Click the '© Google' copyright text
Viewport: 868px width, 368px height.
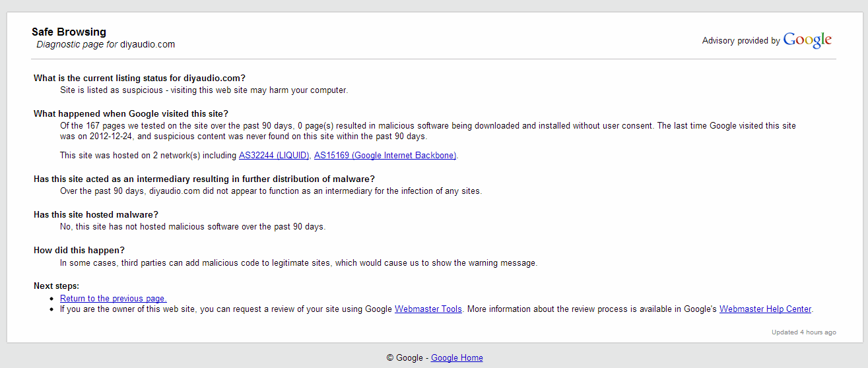[x=405, y=358]
